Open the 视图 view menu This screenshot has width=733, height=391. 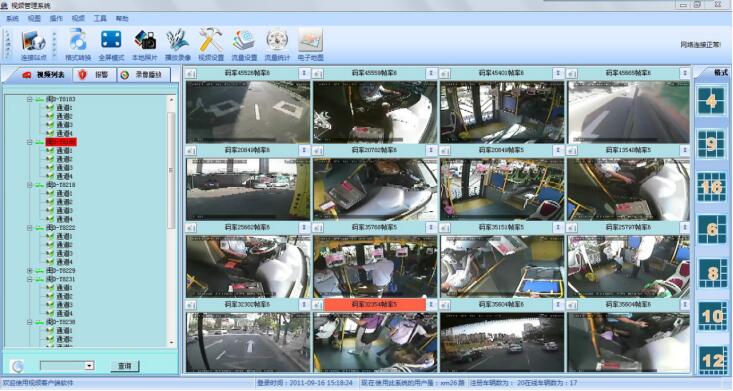coord(34,19)
